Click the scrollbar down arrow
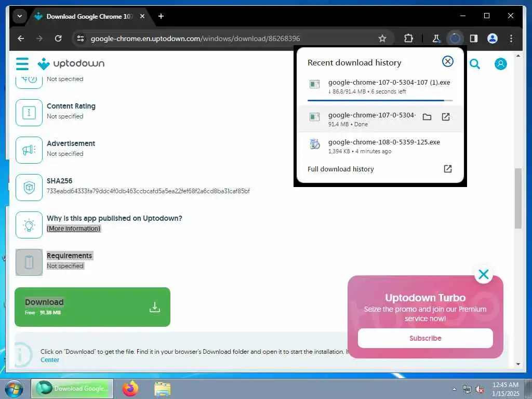Image resolution: width=532 pixels, height=399 pixels. pos(518,364)
